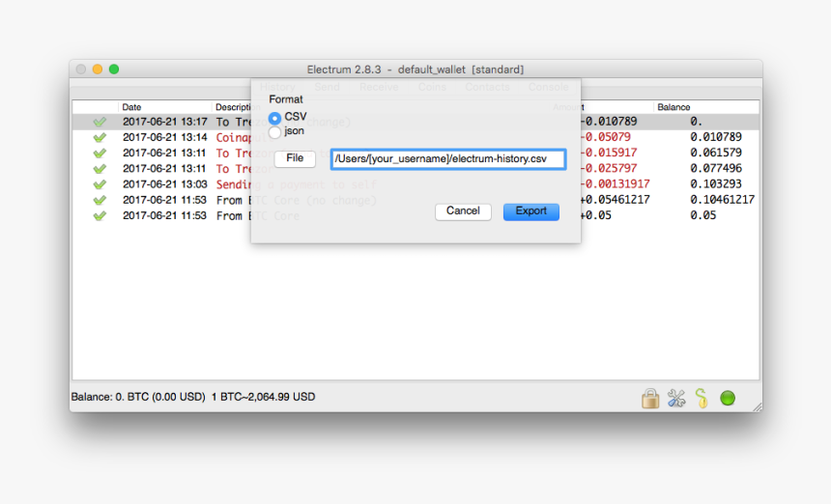Click the window resize grip corner

coord(758,407)
